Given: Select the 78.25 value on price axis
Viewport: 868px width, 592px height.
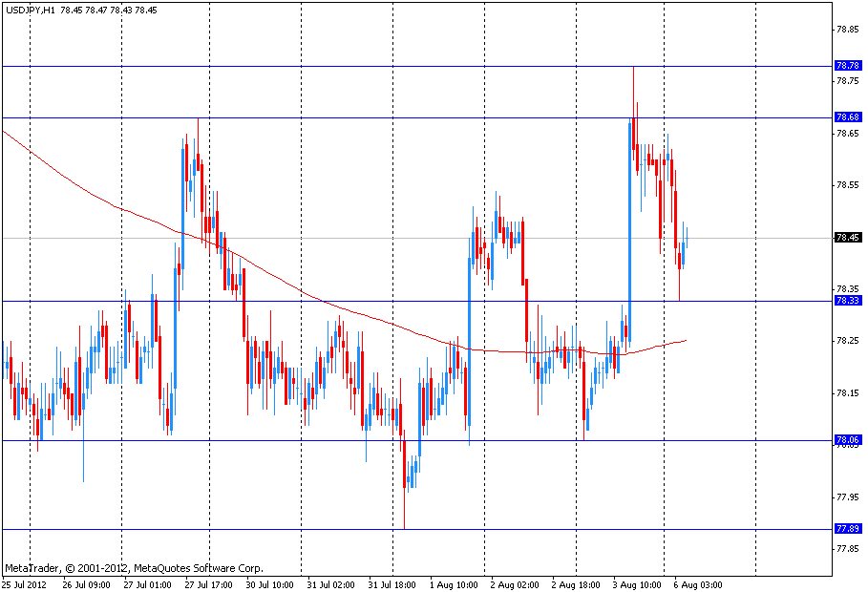Looking at the screenshot, I should (848, 341).
